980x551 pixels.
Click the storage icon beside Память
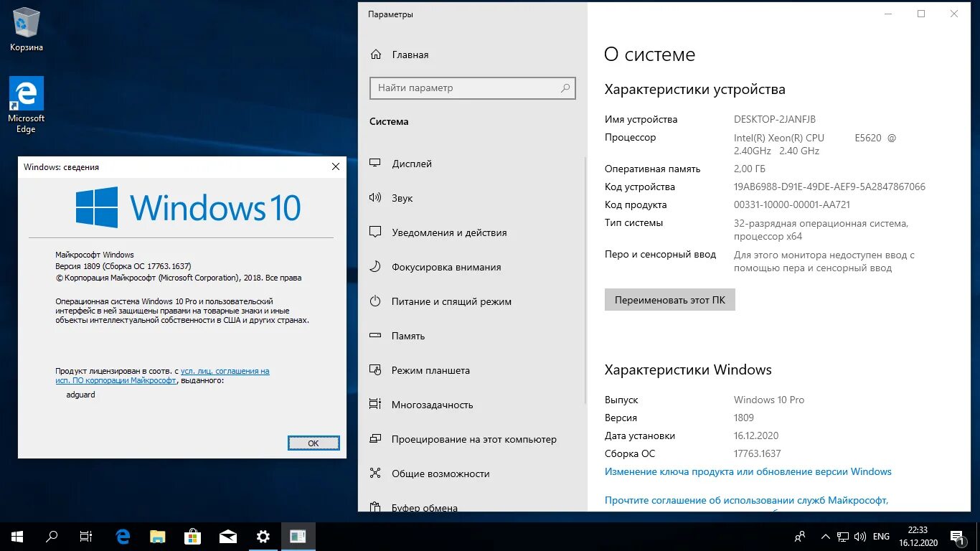pyautogui.click(x=375, y=336)
